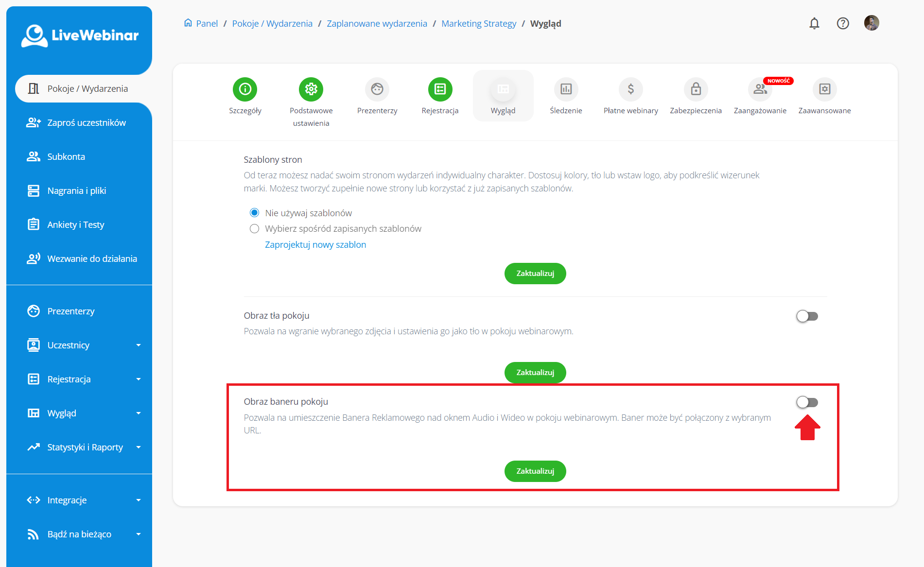The height and width of the screenshot is (567, 924).
Task: Click the help question mark icon
Action: [843, 23]
